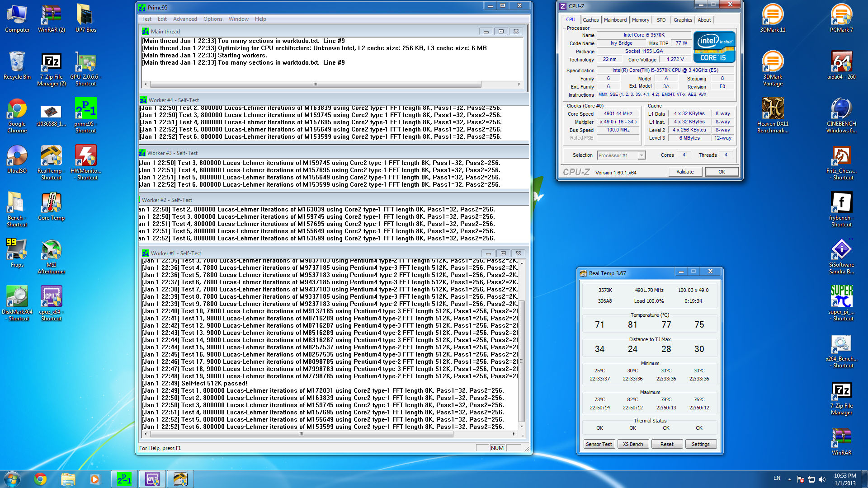Launch HWMonitor shortcut icon
This screenshot has width=868, height=488.
click(x=85, y=163)
